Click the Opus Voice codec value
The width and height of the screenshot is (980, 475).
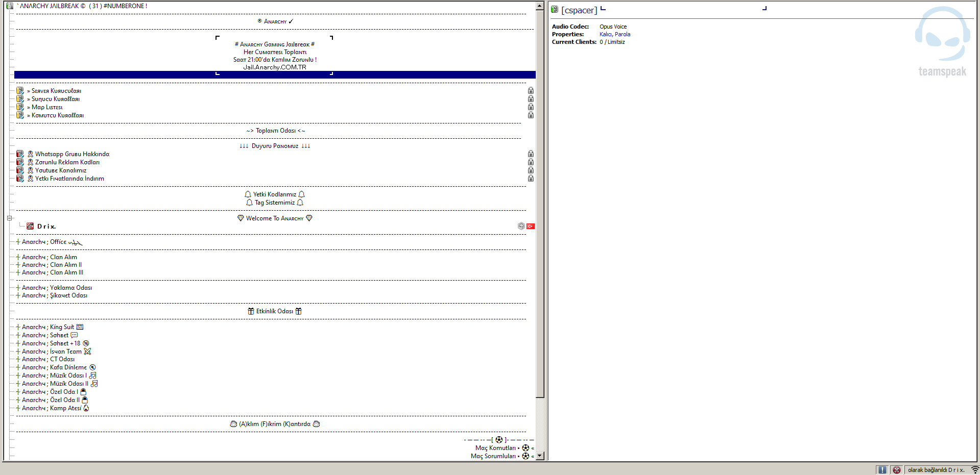613,27
